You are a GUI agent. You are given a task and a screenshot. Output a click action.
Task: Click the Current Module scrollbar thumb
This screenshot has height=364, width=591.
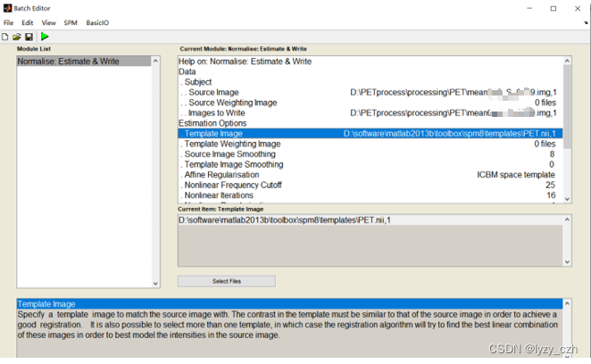(x=567, y=106)
